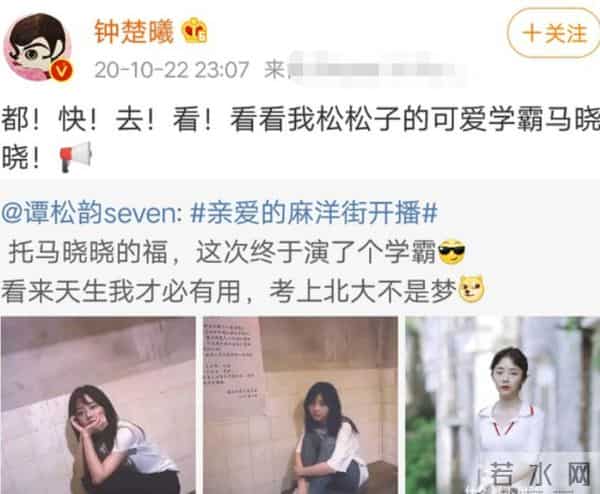Click the post timestamp 20-10-22 23:07

[172, 70]
